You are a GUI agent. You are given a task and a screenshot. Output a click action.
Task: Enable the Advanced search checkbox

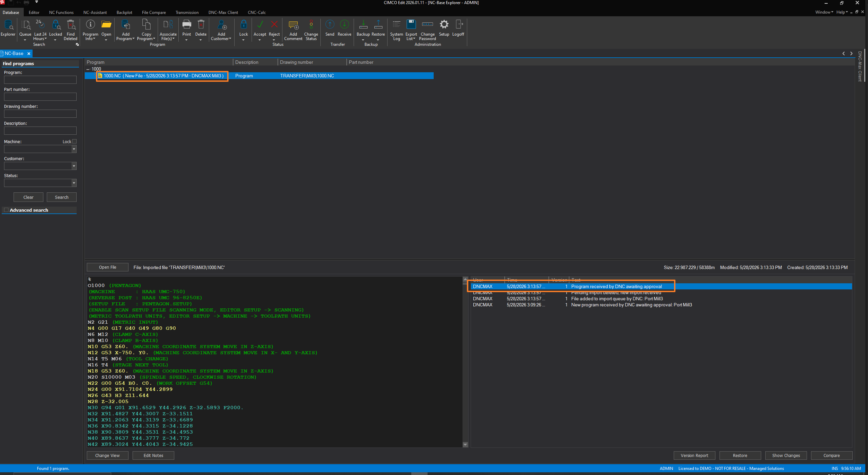coord(6,210)
